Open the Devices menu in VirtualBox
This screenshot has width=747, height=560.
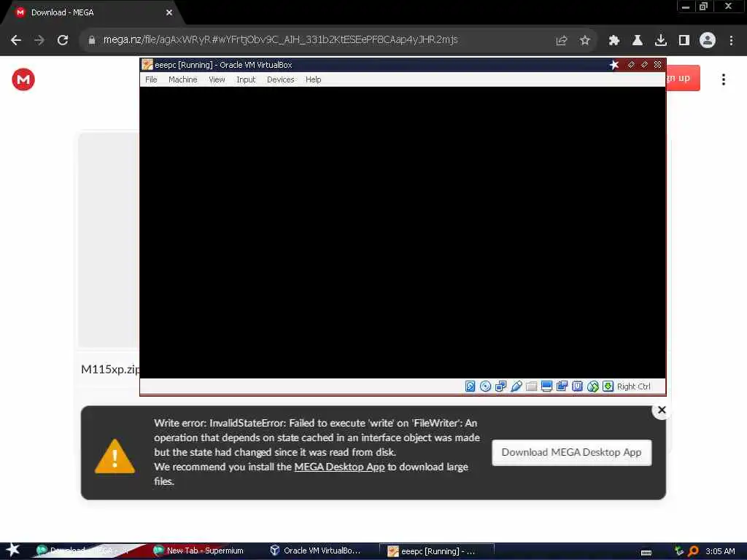click(280, 79)
